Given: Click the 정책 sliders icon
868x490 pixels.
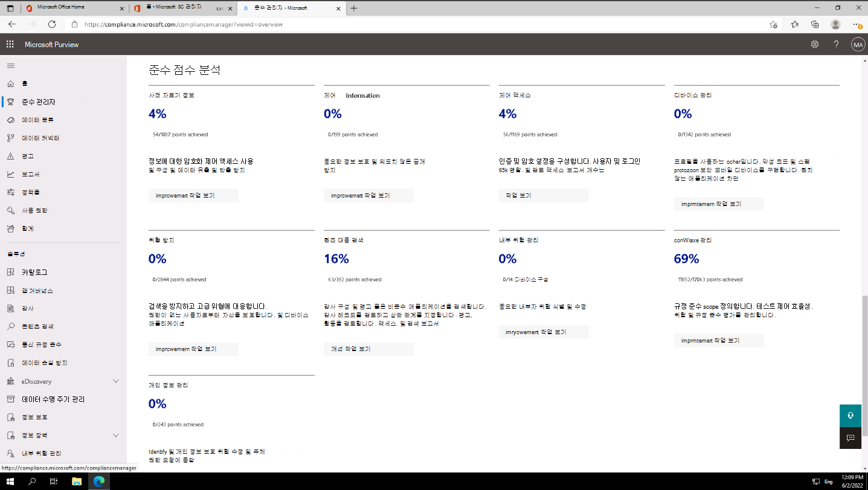Looking at the screenshot, I should pos(10,192).
